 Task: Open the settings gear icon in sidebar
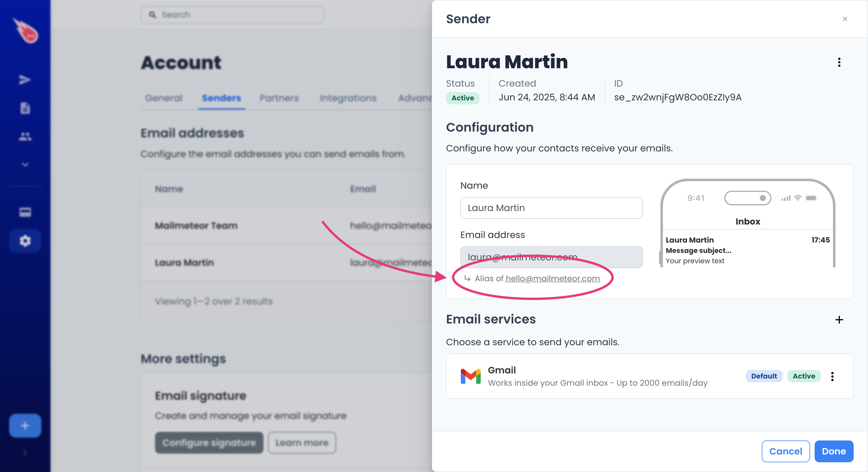[25, 241]
